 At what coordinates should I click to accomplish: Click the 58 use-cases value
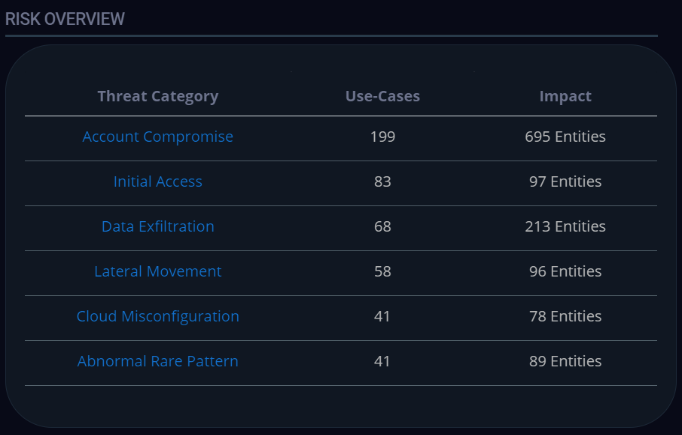pyautogui.click(x=382, y=272)
